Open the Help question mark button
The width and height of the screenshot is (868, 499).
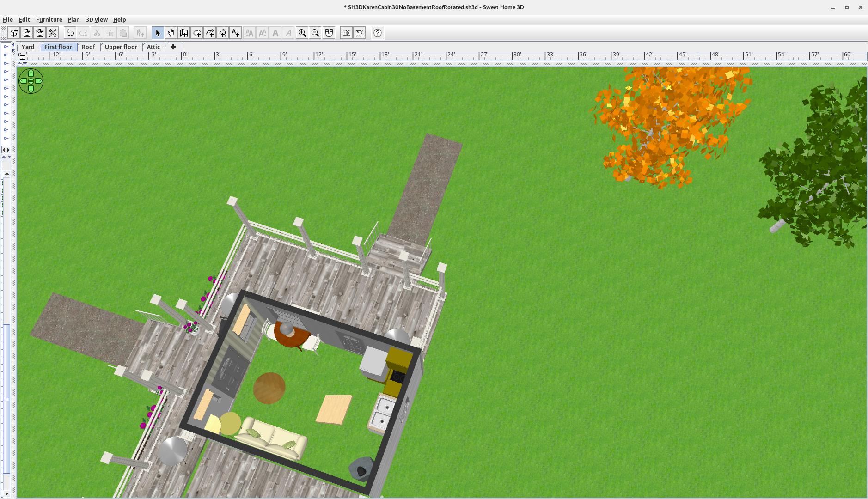[377, 33]
